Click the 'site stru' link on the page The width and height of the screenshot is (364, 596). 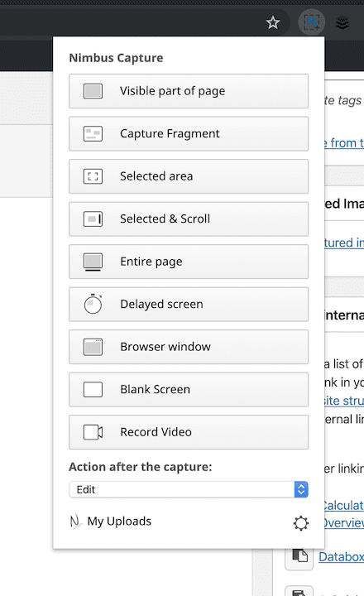[x=343, y=401]
